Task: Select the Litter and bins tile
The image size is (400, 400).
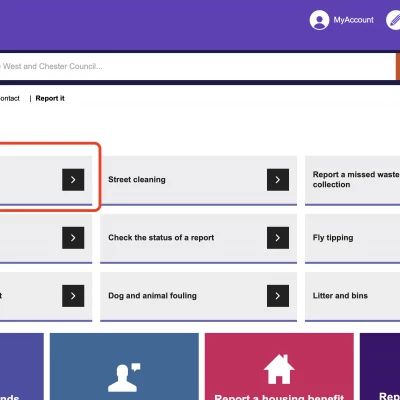Action: [352, 296]
